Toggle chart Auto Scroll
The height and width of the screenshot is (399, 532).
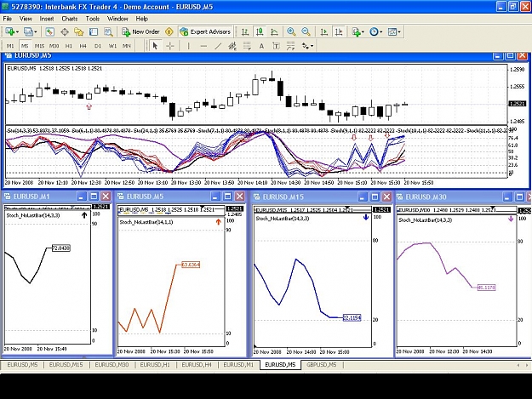pos(324,31)
